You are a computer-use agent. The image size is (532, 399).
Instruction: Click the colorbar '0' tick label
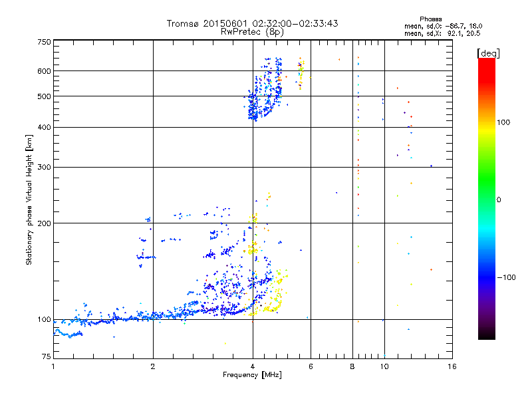[499, 200]
